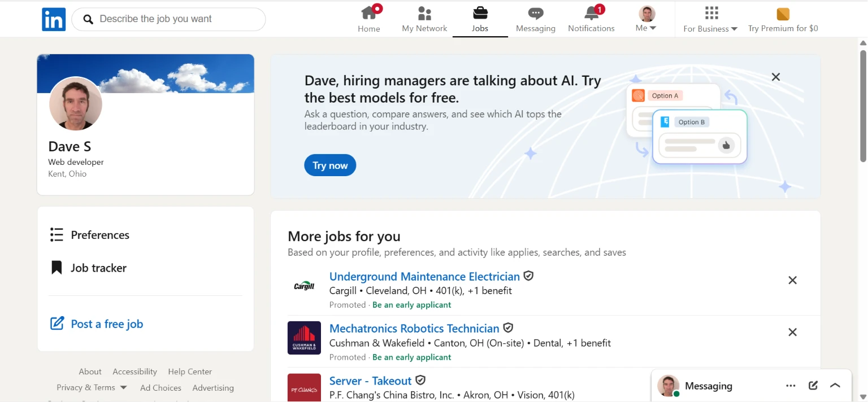
Task: Expand the messaging overlay chevron
Action: pos(835,386)
